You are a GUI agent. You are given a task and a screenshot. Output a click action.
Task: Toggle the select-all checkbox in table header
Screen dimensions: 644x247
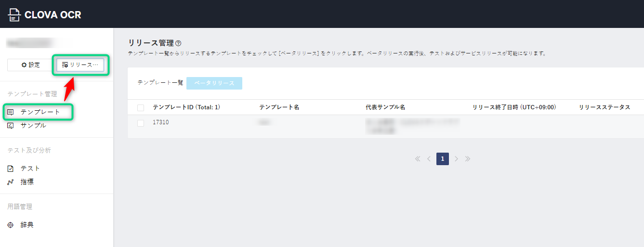pos(141,107)
